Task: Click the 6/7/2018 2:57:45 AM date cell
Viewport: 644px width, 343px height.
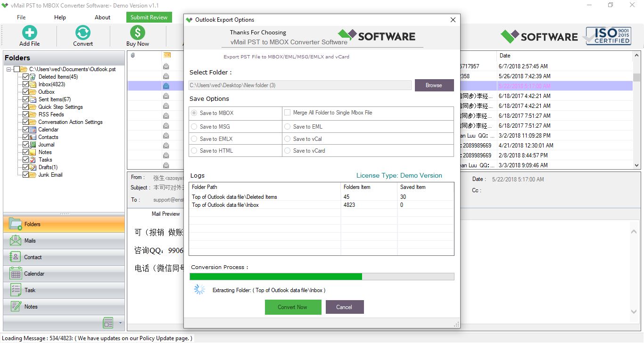Action: (x=523, y=66)
